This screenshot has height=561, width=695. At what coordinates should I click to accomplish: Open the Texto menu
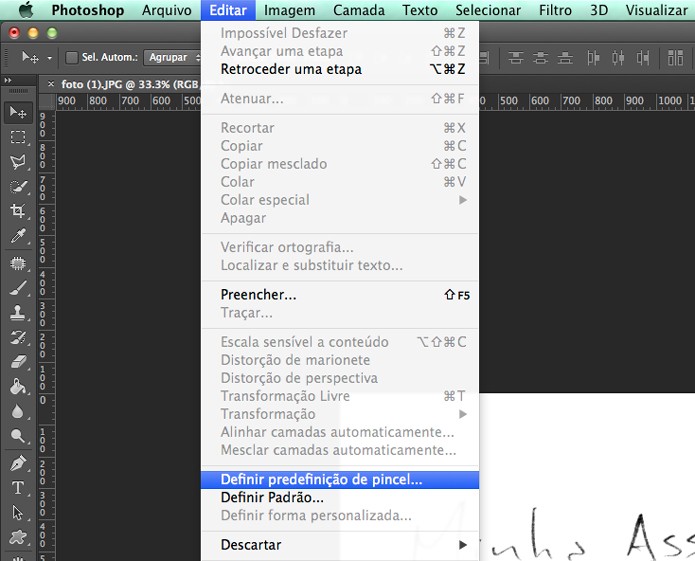(420, 10)
